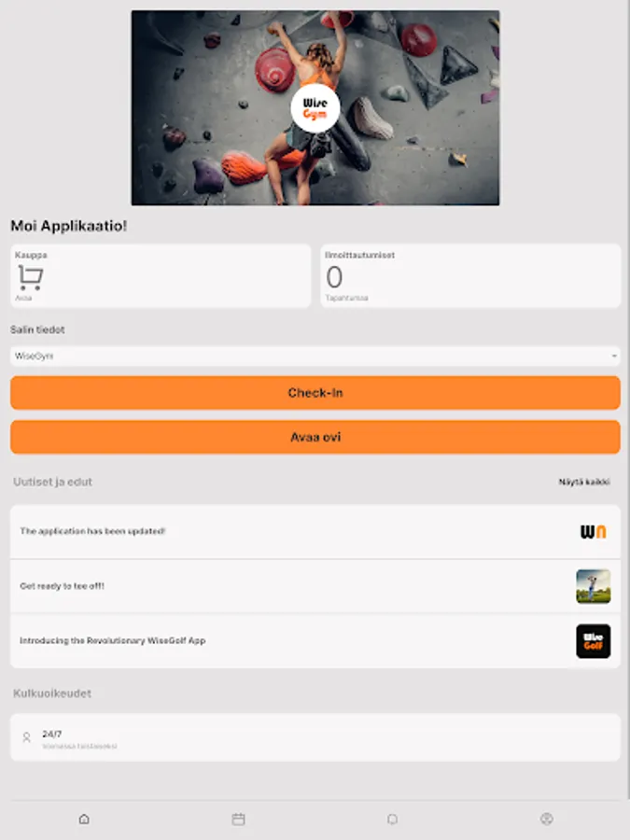Open the profile icon in bottom navigation

(546, 819)
